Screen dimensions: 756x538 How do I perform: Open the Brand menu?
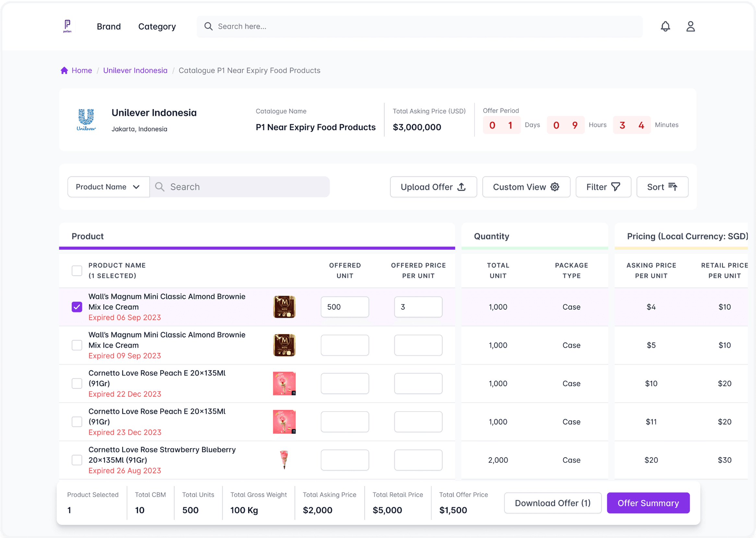point(109,27)
